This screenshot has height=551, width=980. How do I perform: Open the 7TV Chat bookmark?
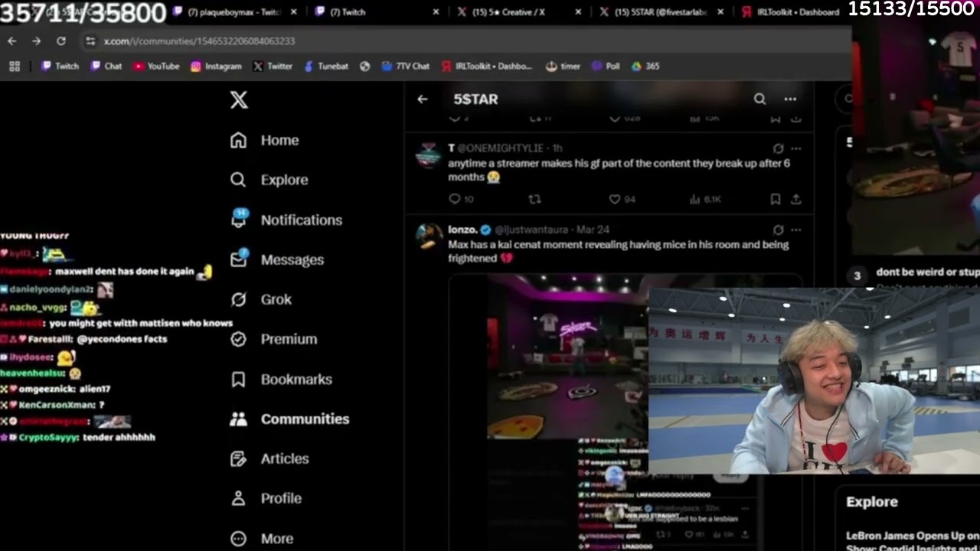(x=406, y=66)
